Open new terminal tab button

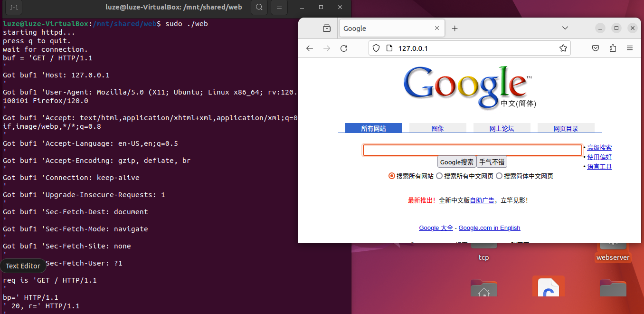[14, 8]
